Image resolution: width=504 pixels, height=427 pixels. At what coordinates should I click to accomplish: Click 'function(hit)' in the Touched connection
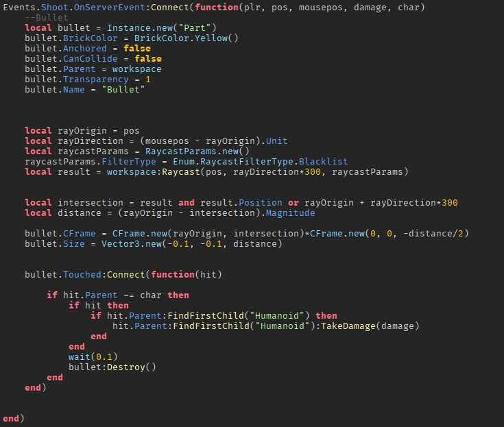click(187, 275)
